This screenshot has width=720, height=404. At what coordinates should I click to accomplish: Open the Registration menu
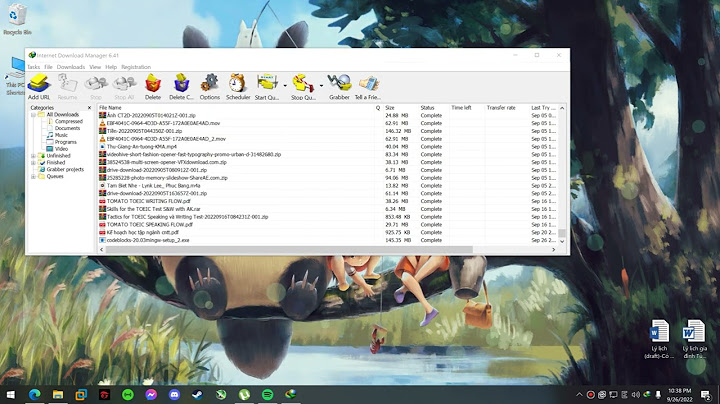pyautogui.click(x=136, y=67)
